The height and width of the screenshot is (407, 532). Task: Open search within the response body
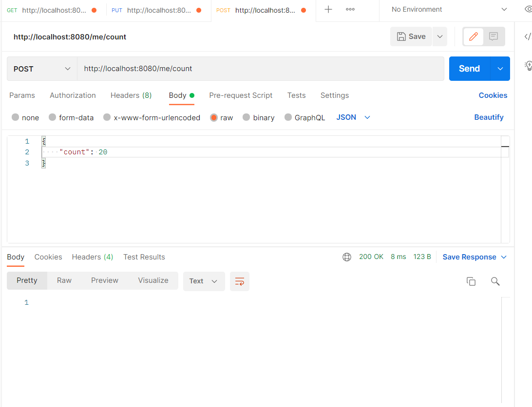[495, 281]
